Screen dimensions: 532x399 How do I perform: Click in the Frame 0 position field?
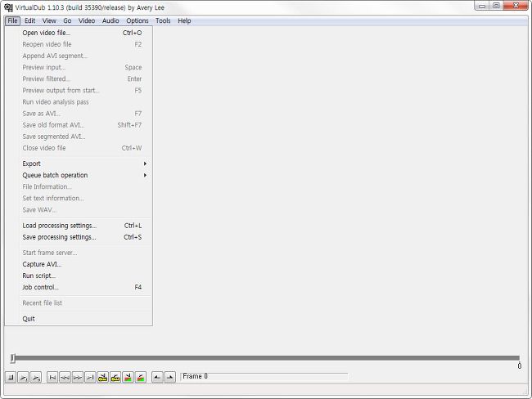click(264, 376)
